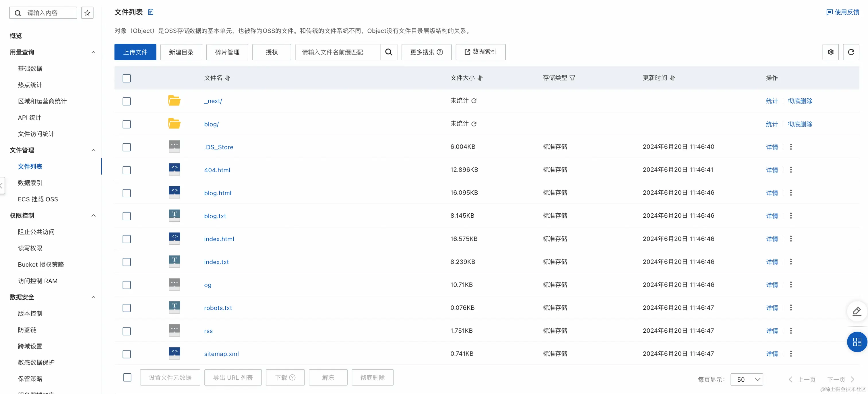The height and width of the screenshot is (394, 868).
Task: Open the page size dropdown showing 50
Action: 746,379
